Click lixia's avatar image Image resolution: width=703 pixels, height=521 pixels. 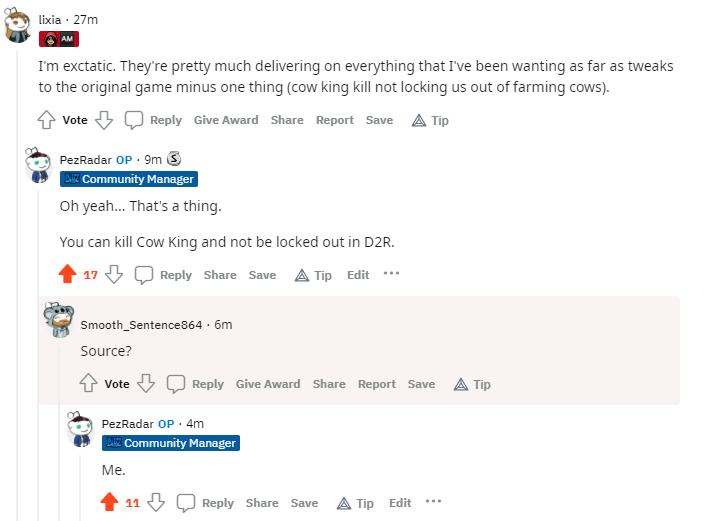pyautogui.click(x=17, y=26)
